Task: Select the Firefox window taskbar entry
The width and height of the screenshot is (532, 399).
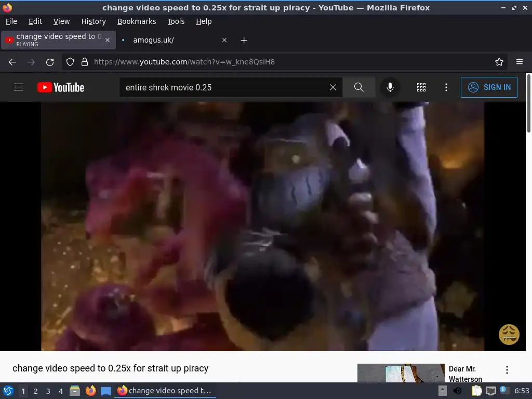Action: (165, 391)
